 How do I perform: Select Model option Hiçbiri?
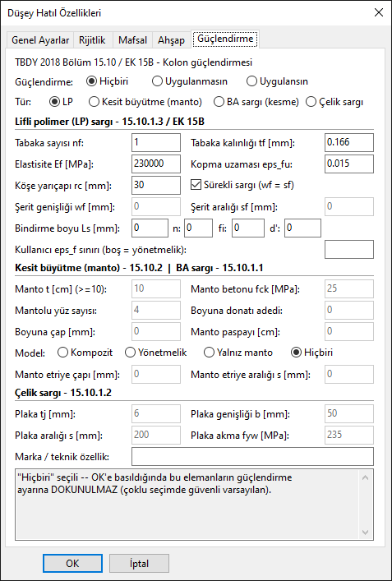[312, 353]
